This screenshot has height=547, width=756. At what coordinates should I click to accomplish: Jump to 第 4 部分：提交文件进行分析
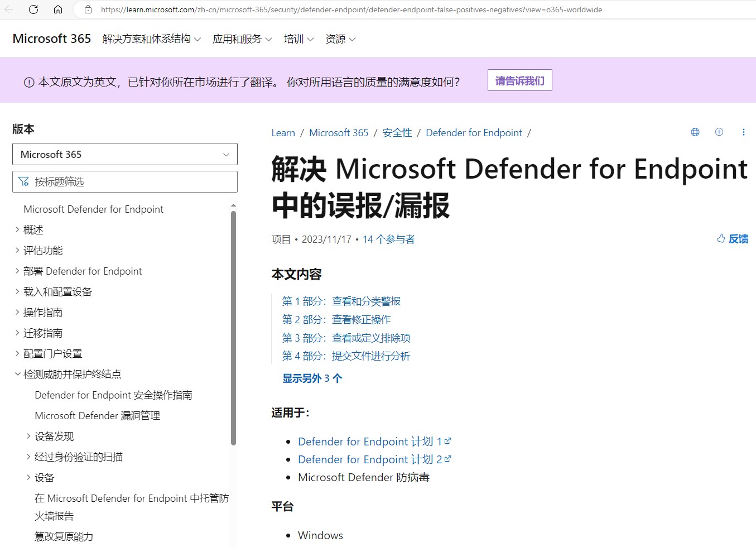pos(346,356)
